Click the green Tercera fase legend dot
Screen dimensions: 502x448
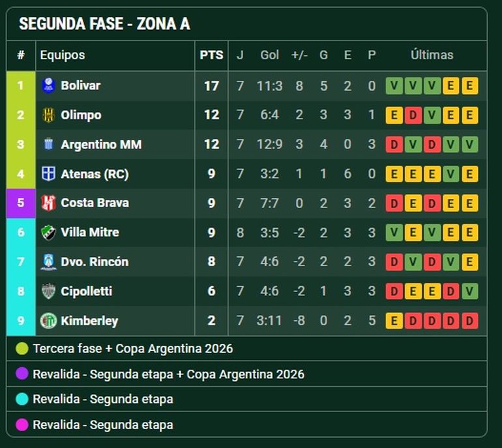(22, 349)
